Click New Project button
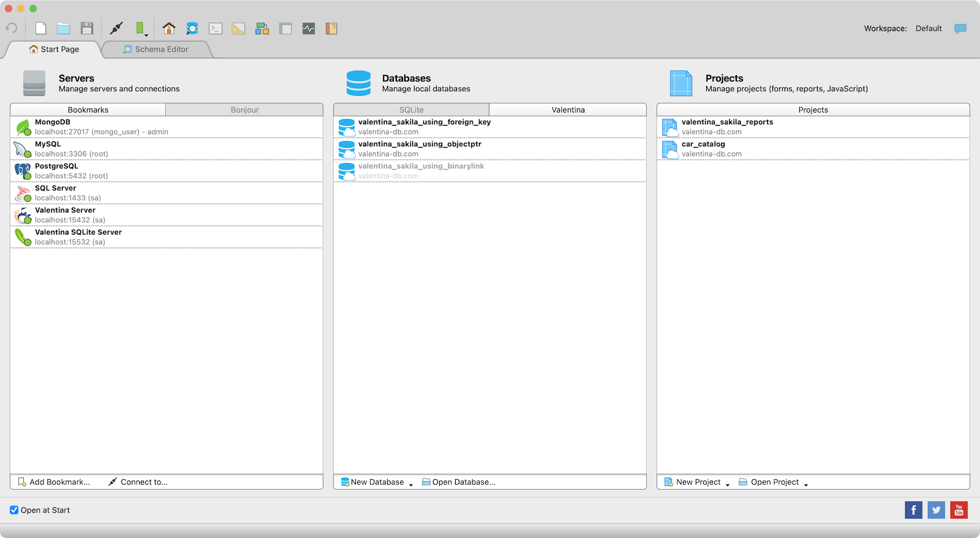This screenshot has width=980, height=538. [693, 482]
